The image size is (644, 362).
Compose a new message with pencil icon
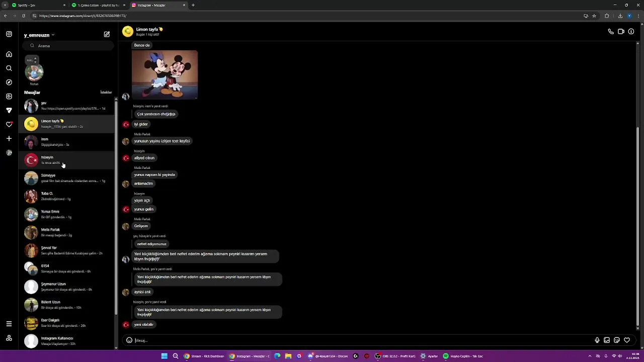click(x=107, y=35)
